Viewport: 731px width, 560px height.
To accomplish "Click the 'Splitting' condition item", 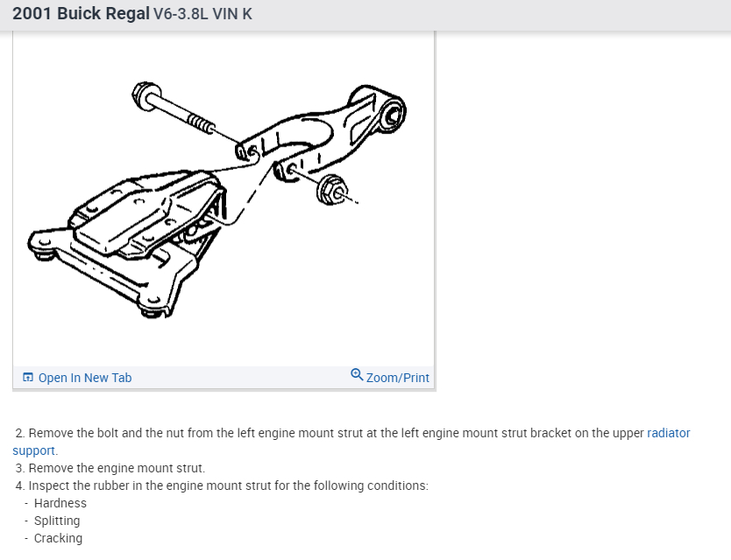I will point(57,521).
